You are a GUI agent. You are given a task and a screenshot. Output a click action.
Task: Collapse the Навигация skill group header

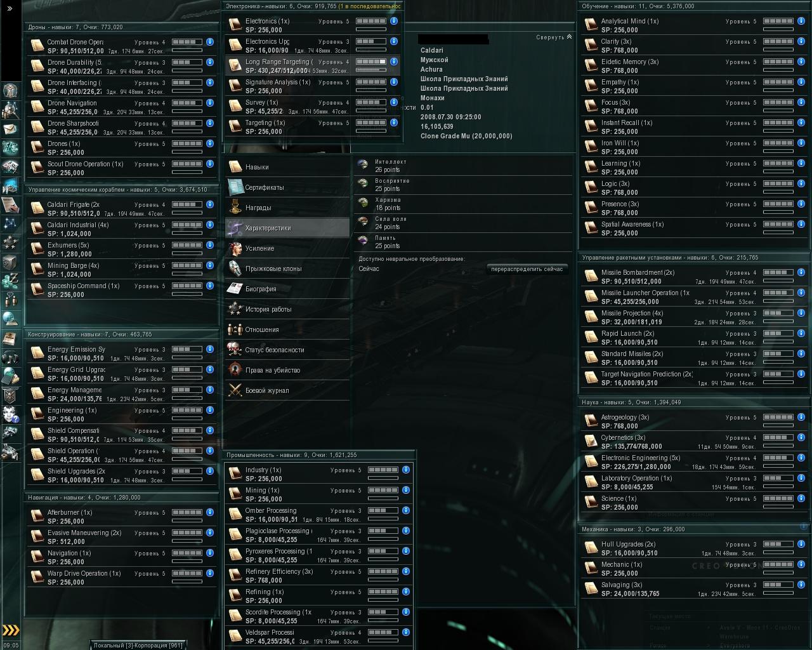[x=121, y=498]
